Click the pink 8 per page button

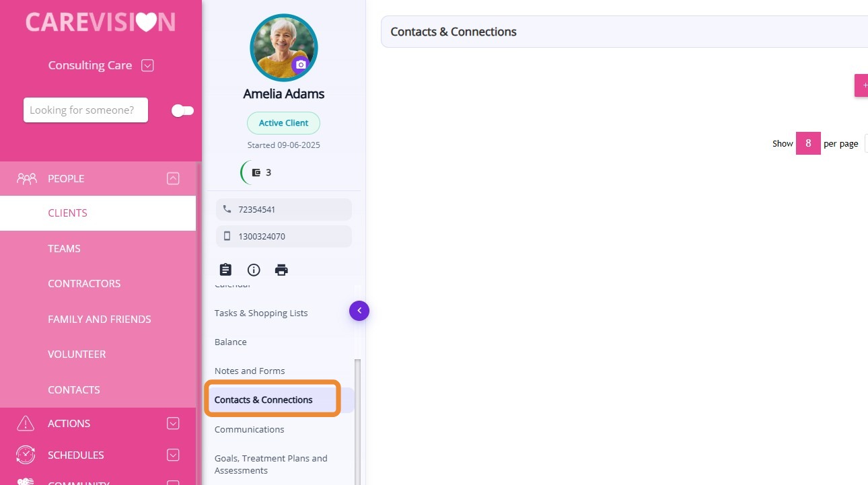pyautogui.click(x=808, y=143)
